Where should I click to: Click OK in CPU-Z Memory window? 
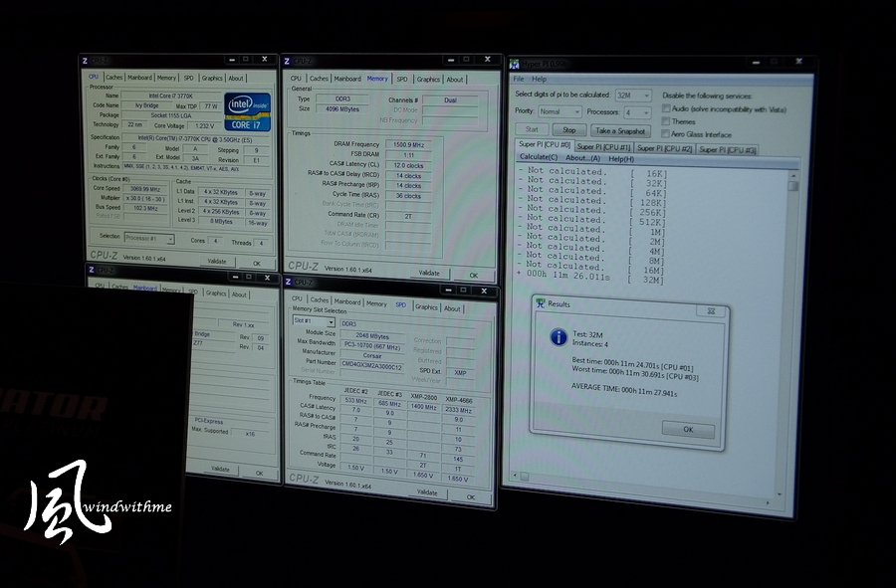click(x=474, y=276)
